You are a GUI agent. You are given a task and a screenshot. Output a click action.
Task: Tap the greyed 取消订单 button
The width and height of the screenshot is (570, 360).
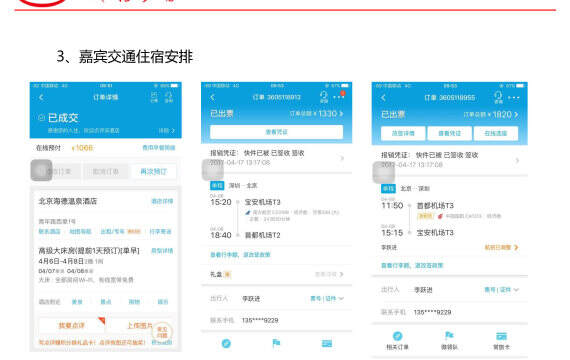105,171
